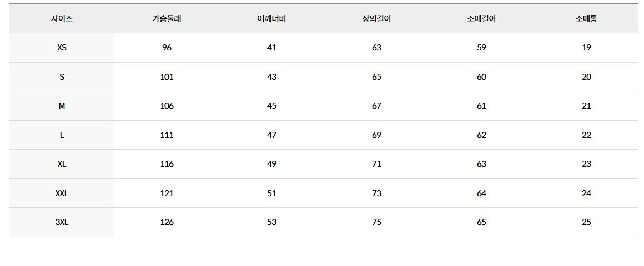Click the XS size row label

pyautogui.click(x=62, y=48)
